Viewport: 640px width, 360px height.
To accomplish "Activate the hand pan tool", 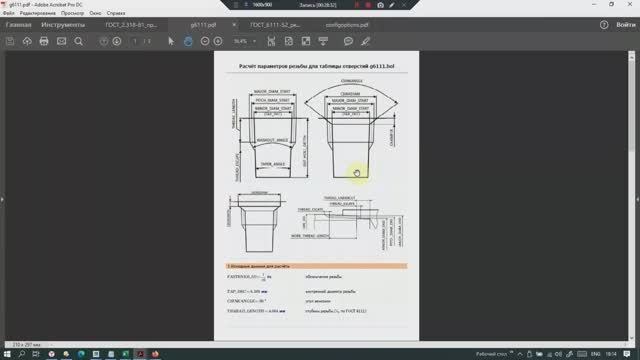I will (188, 41).
